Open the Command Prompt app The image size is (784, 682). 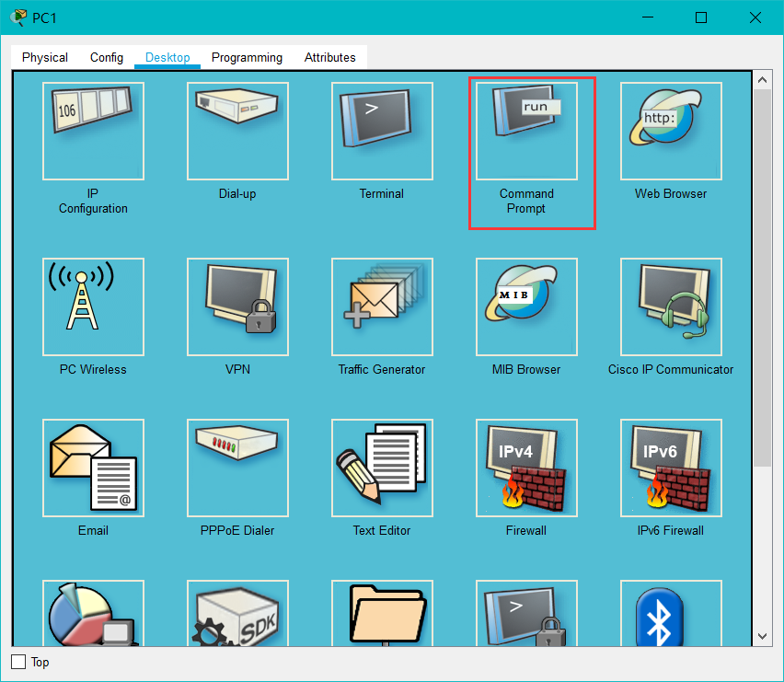tap(526, 131)
